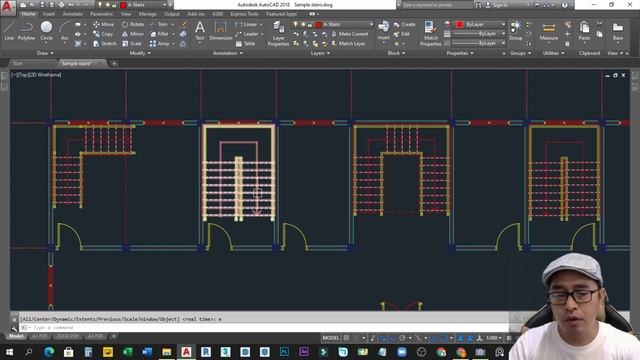Click the Stretch tool
Screen dimensions: 640x360
[x=104, y=44]
